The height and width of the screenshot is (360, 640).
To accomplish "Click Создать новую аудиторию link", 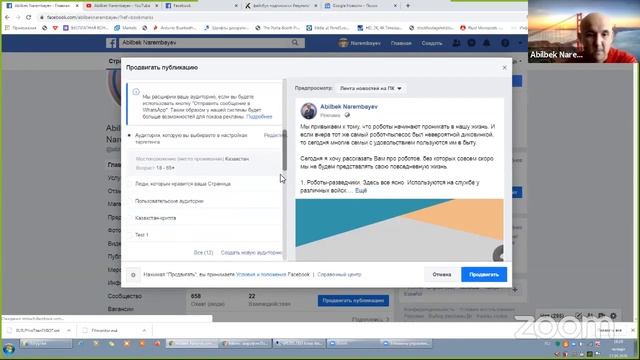I will tap(251, 253).
